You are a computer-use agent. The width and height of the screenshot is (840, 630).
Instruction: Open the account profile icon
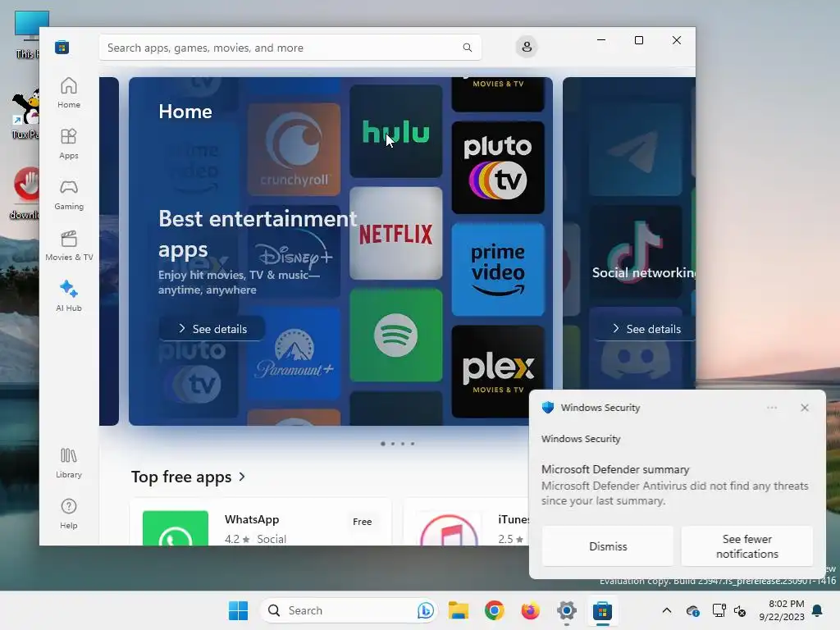(527, 47)
